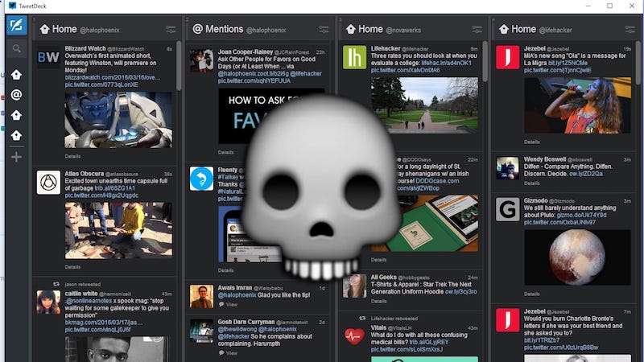
Task: Click the compose new tweet button
Action: click(x=16, y=25)
